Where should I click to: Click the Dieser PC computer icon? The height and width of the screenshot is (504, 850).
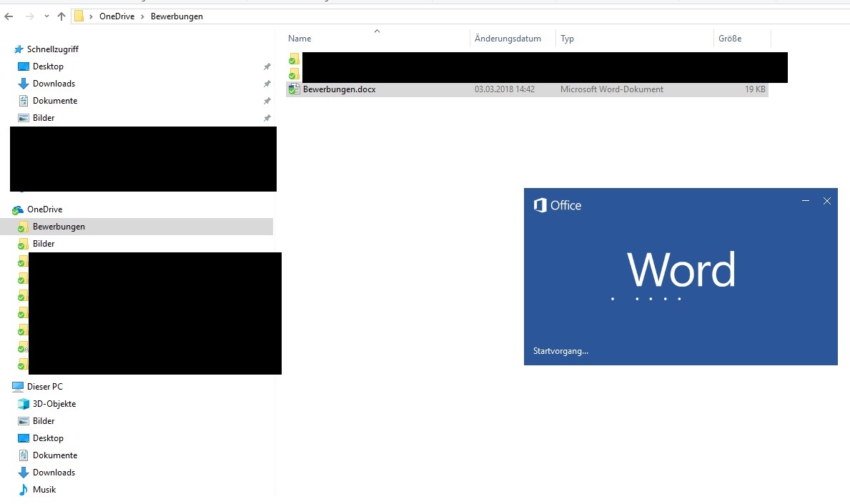[x=18, y=386]
